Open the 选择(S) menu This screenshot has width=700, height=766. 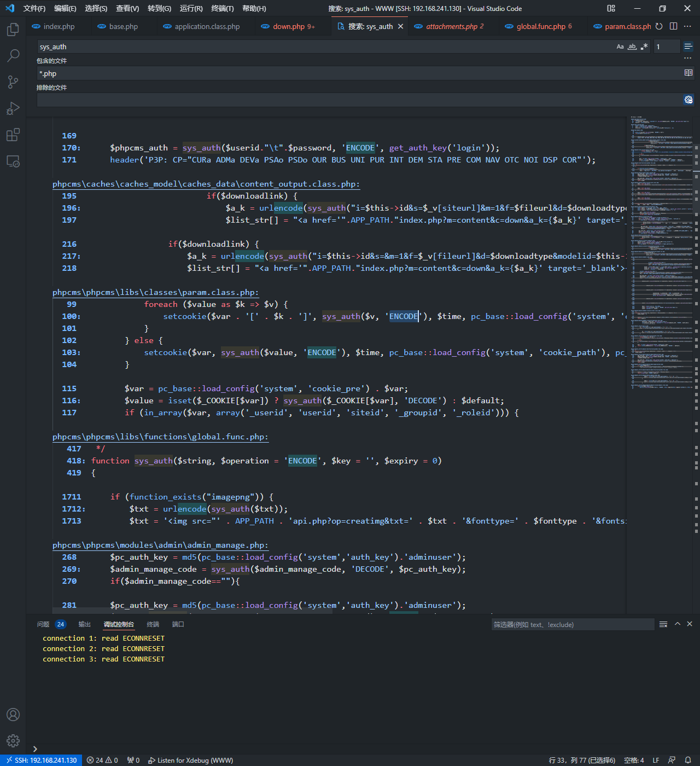[x=96, y=8]
